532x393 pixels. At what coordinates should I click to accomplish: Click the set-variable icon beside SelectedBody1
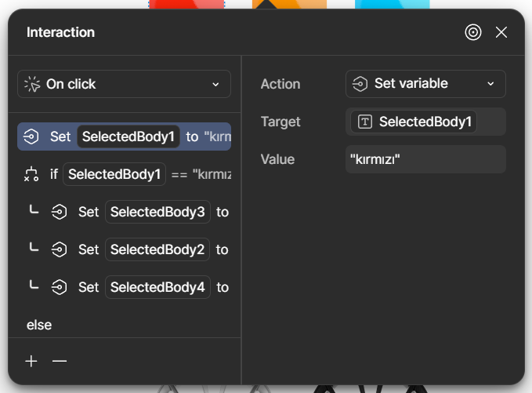(31, 136)
